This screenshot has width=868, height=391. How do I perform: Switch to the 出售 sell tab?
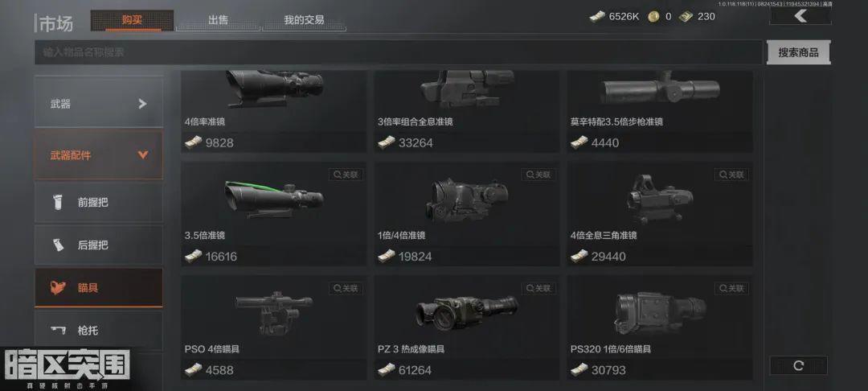pyautogui.click(x=218, y=20)
